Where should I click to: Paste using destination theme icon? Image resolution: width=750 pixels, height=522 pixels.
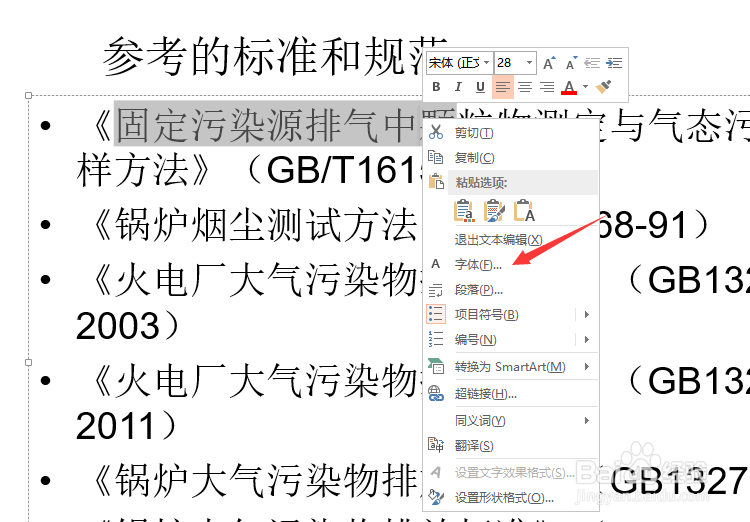(464, 210)
